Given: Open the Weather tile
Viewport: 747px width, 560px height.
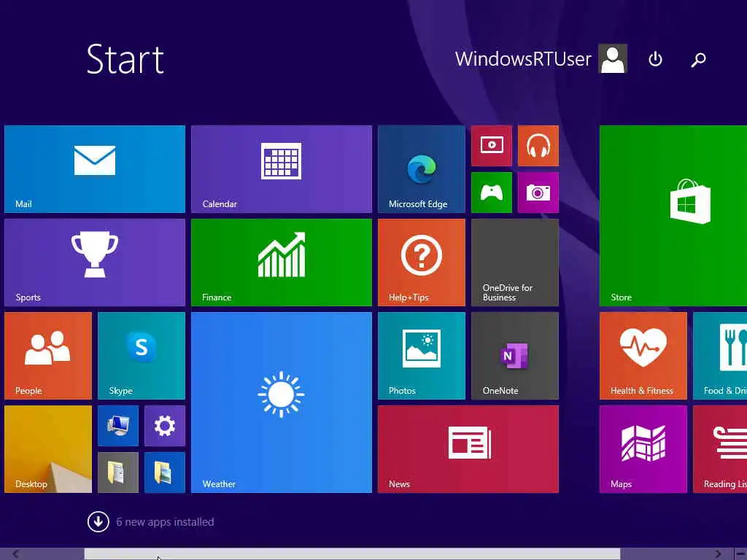Looking at the screenshot, I should 282,402.
